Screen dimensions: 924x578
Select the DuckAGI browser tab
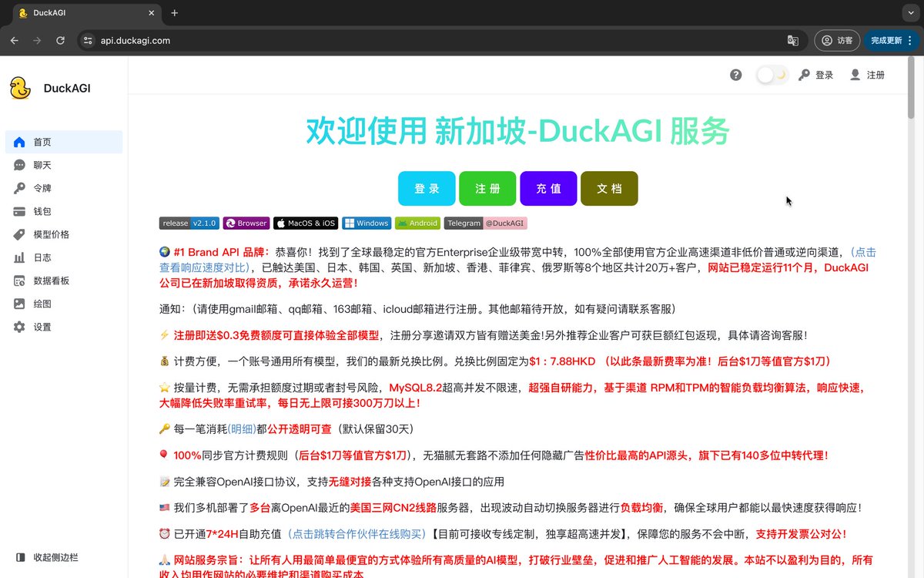pos(85,13)
